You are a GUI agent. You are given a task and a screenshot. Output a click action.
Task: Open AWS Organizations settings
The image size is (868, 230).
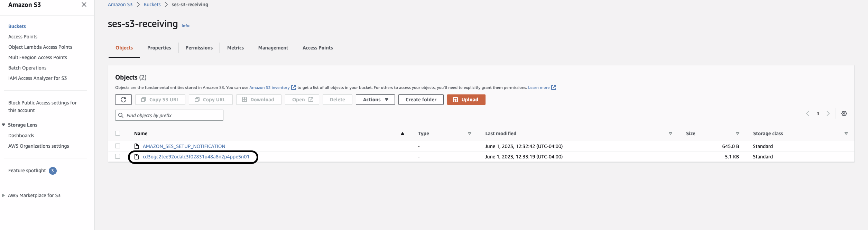pyautogui.click(x=39, y=146)
